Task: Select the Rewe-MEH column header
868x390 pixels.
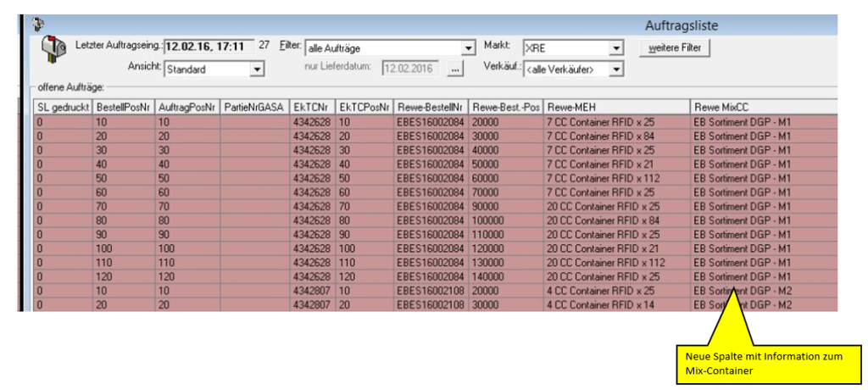Action: click(x=616, y=108)
